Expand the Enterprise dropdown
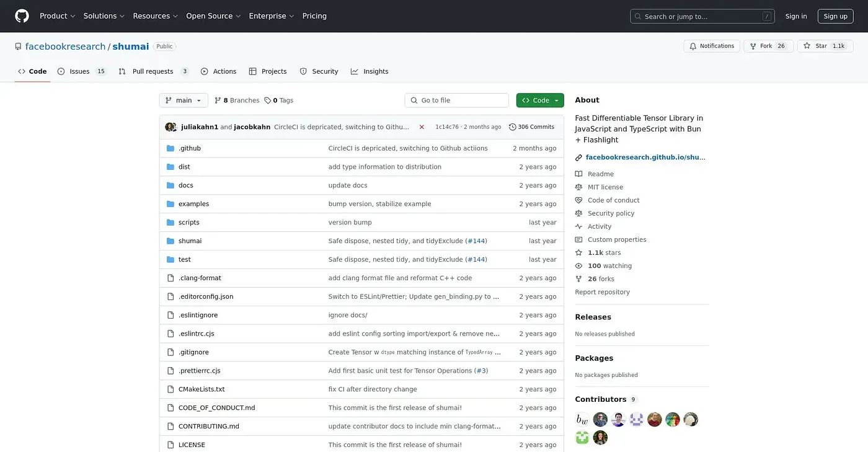868x452 pixels. click(272, 16)
